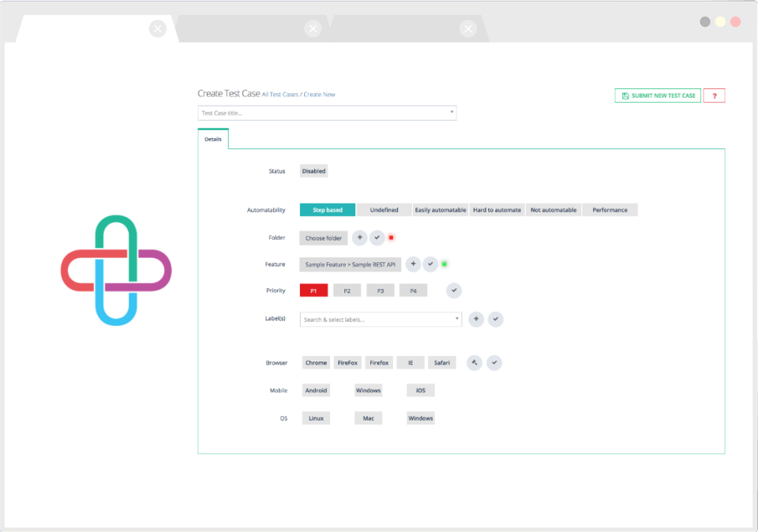
Task: Toggle the Disabled status button
Action: 313,170
